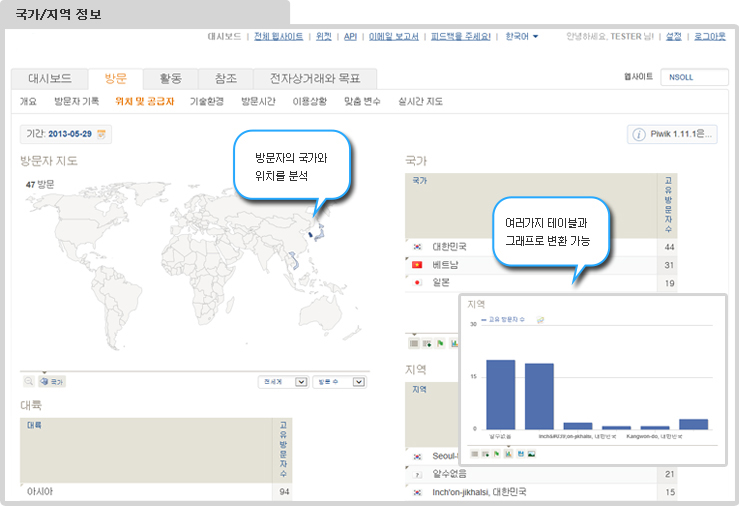The image size is (739, 506).
Task: Click the Vietnam flag in 베트남 row
Action: pyautogui.click(x=416, y=264)
